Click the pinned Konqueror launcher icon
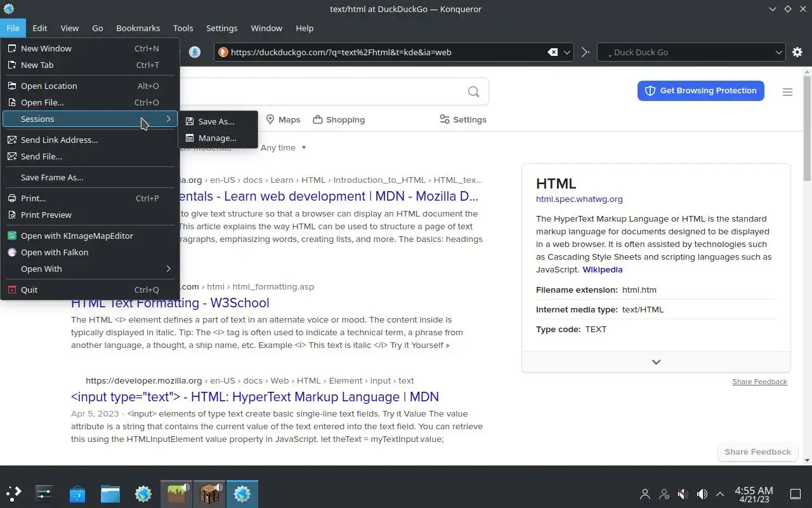812x508 pixels. coord(143,493)
